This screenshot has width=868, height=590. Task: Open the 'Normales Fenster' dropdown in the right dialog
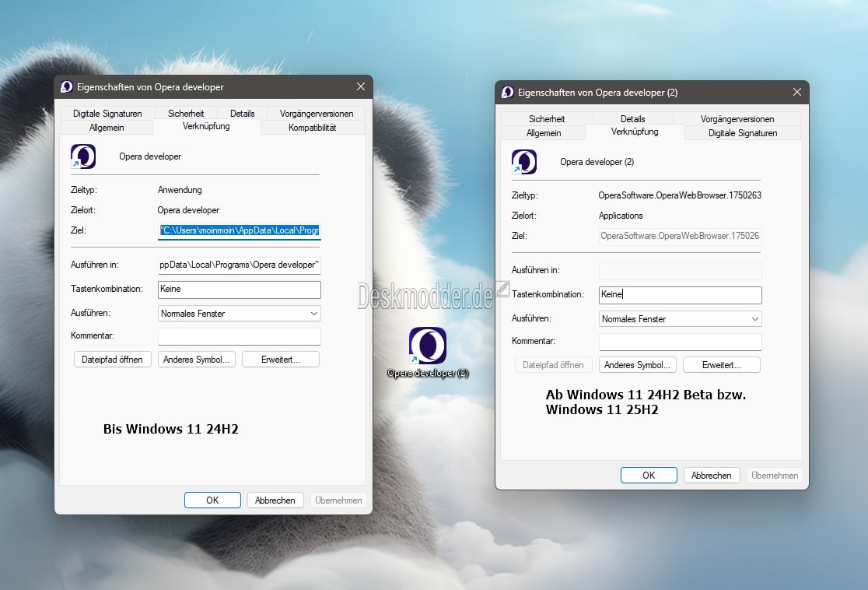tap(681, 319)
